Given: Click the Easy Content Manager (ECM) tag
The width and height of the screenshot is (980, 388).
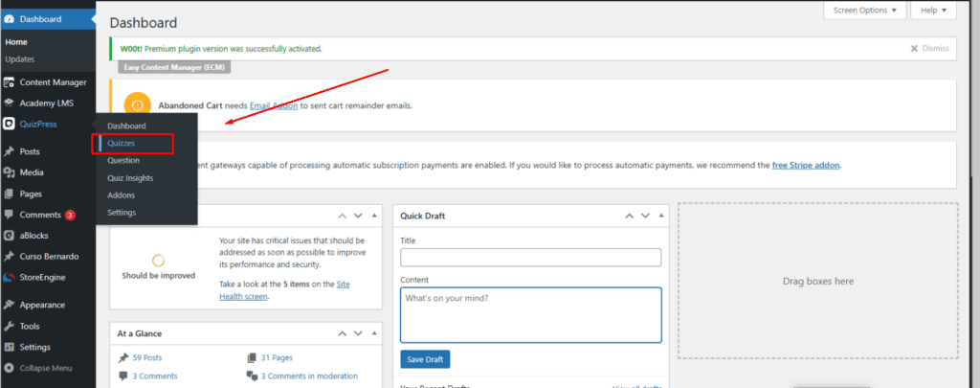Looking at the screenshot, I should click(x=174, y=68).
